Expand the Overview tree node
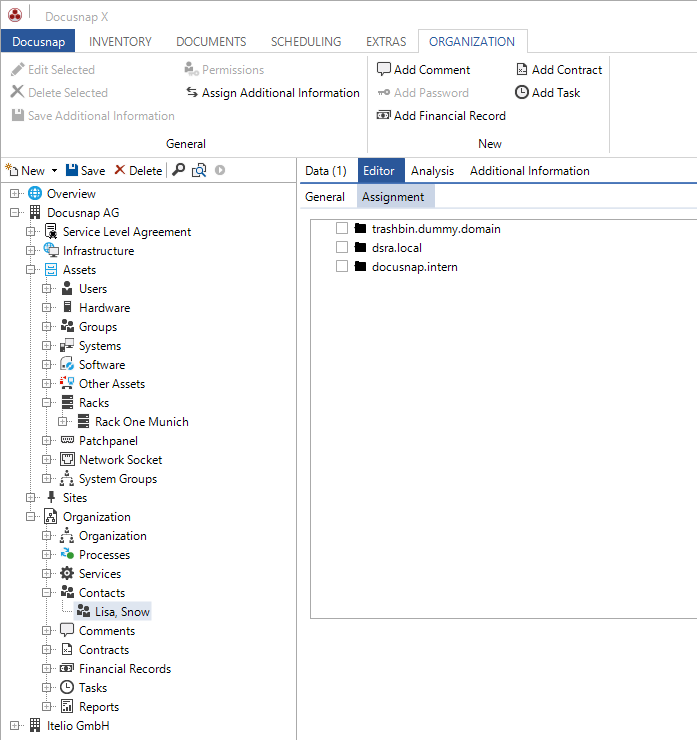 [15, 193]
